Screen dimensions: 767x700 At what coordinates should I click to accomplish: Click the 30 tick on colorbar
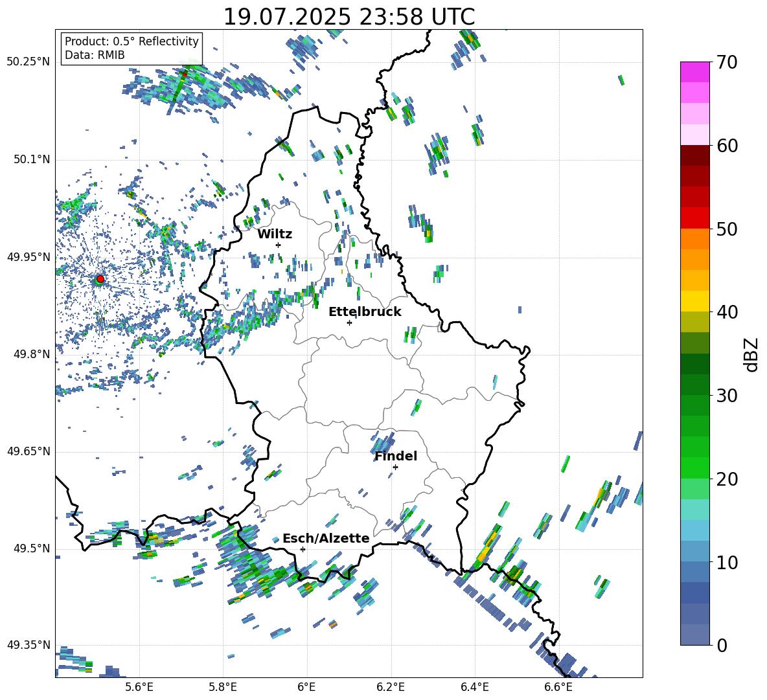point(727,396)
